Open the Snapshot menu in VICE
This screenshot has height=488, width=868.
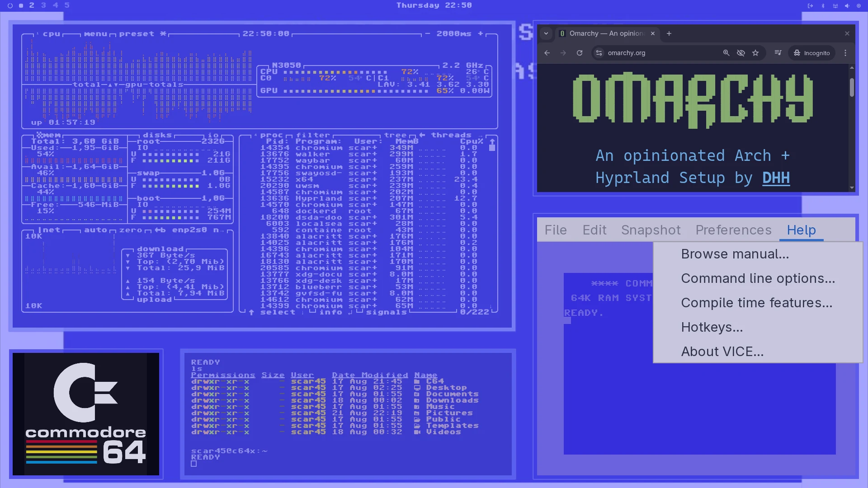coord(651,230)
